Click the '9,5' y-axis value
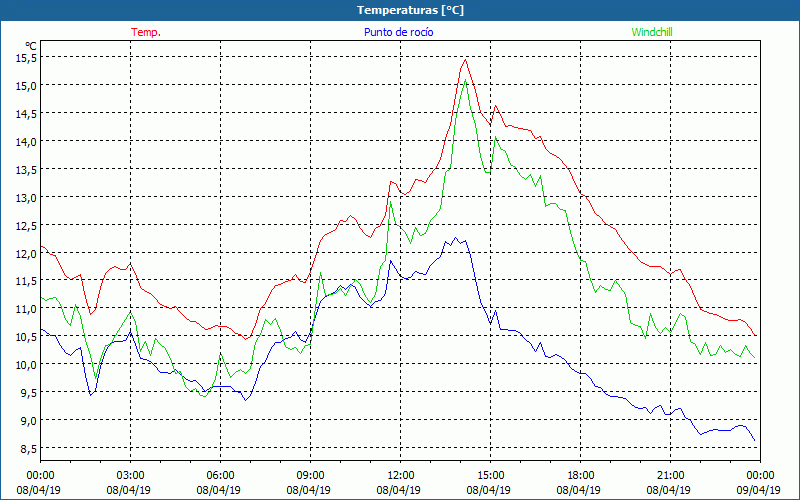The image size is (800, 500). 29,393
